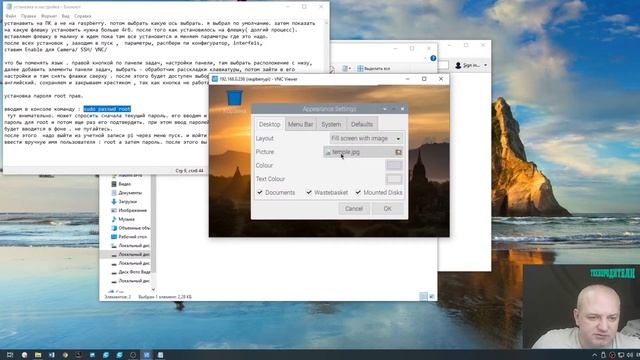The width and height of the screenshot is (640, 360).
Task: Click the Выделить все button in Explorer ribbon
Action: pos(373,69)
